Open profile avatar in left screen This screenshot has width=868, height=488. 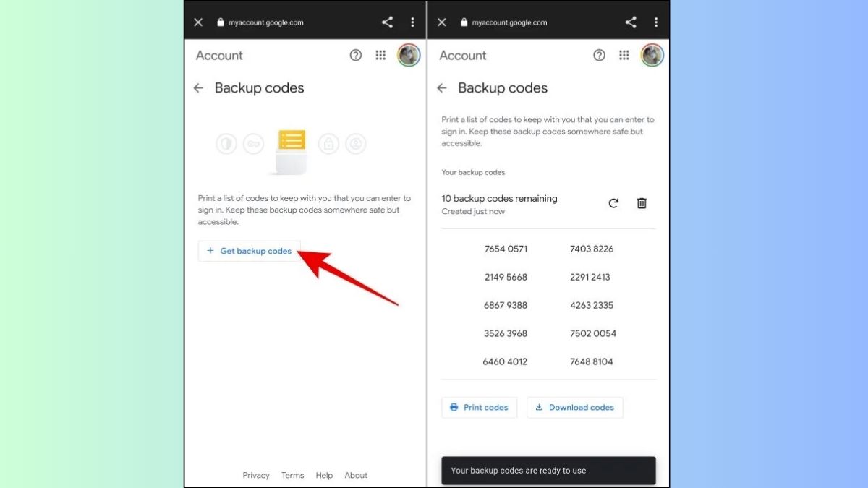point(409,56)
